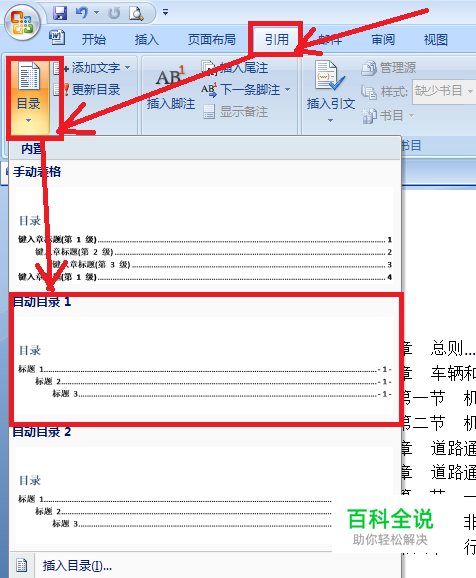Click the round Office button

(22, 22)
